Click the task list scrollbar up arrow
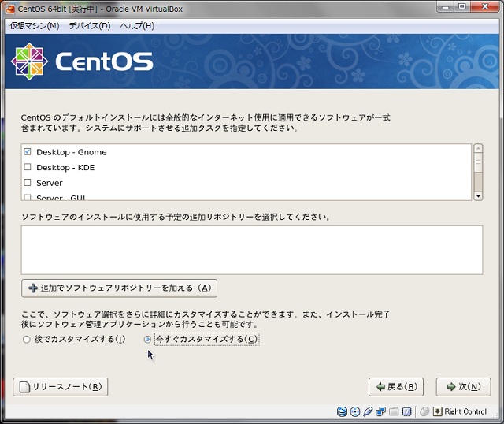Screen dimensions: 504x424 click(478, 148)
